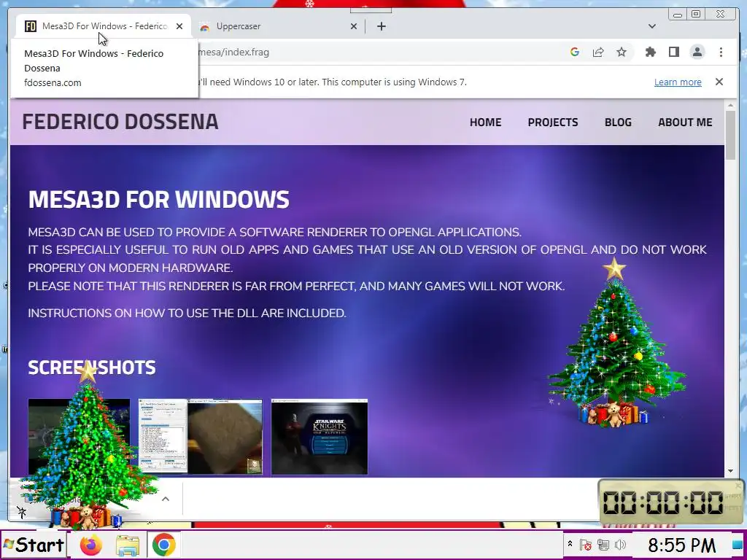Close the Uppercaser tab
The image size is (747, 560).
click(x=354, y=26)
